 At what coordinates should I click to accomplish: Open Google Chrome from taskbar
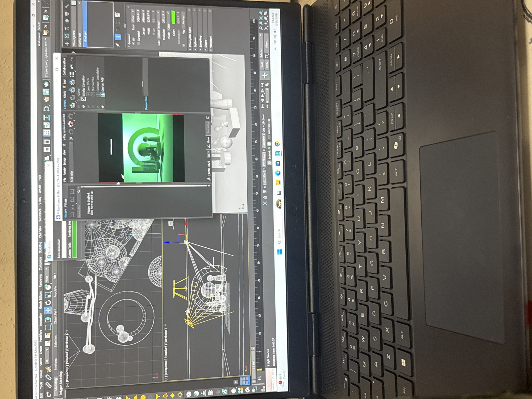point(277,144)
